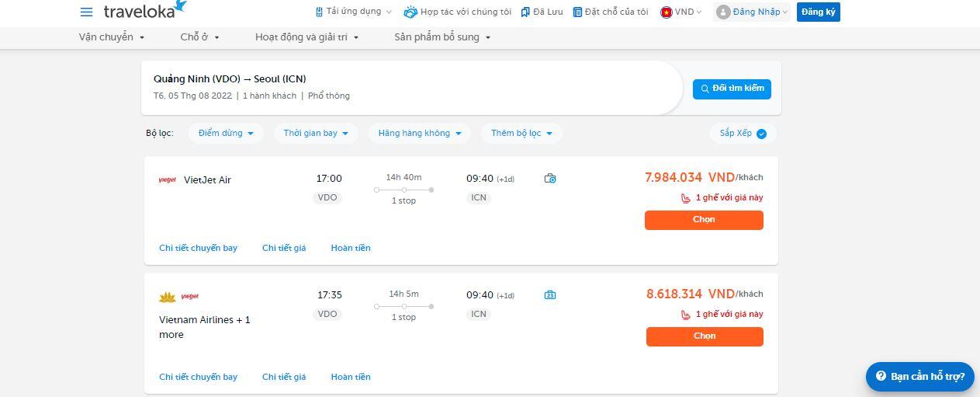Click the baggage icon on VietJet Air flight
The height and width of the screenshot is (397, 980).
[550, 179]
